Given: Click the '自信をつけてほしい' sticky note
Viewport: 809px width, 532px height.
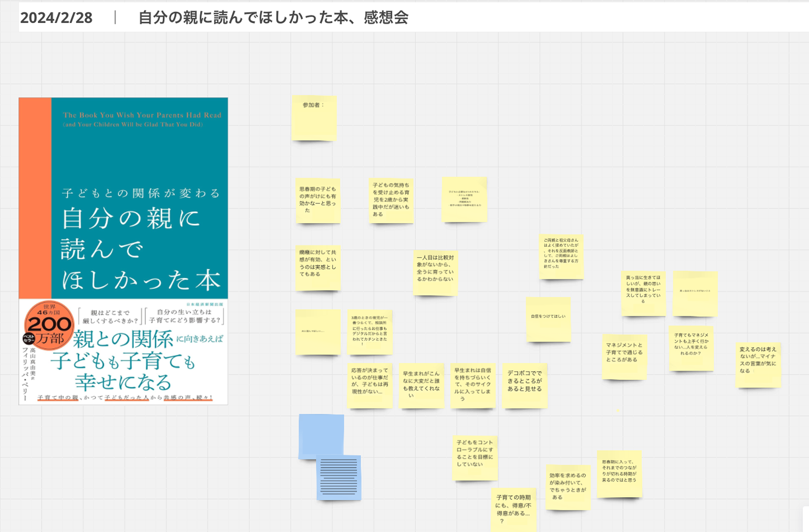Looking at the screenshot, I should click(548, 320).
